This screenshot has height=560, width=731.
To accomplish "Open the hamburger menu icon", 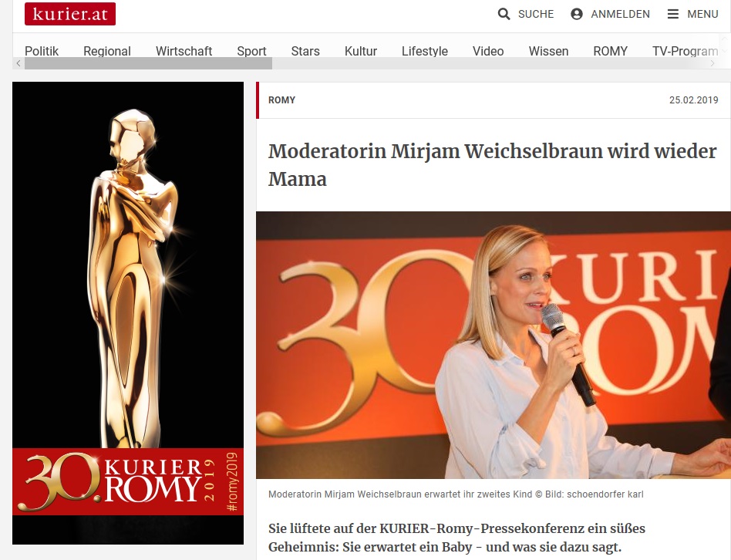I will (x=672, y=14).
